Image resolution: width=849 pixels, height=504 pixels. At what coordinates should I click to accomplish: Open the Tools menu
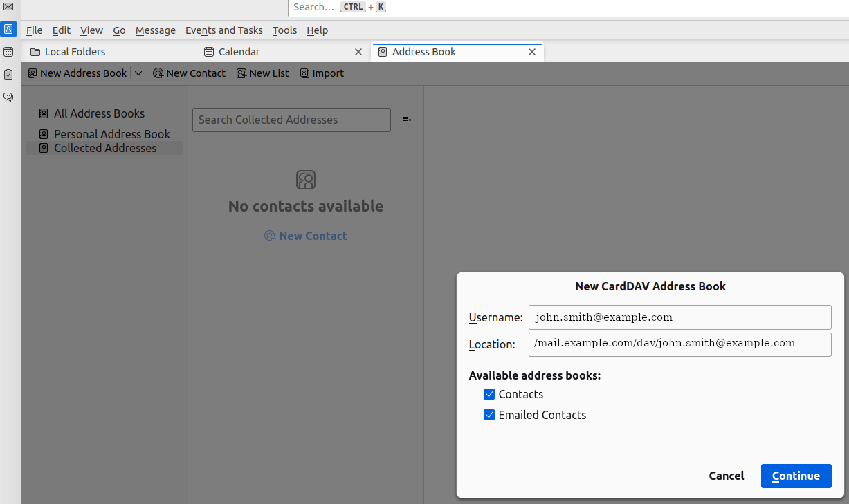(284, 30)
